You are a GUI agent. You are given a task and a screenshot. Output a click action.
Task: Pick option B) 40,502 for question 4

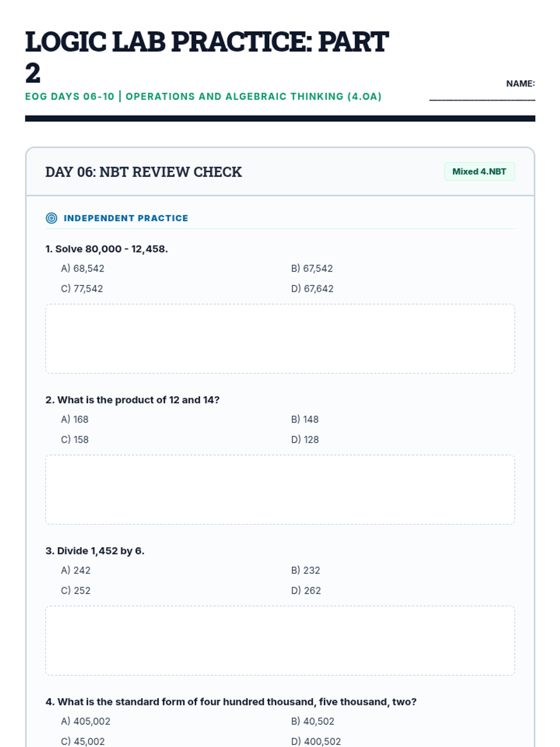(x=313, y=721)
